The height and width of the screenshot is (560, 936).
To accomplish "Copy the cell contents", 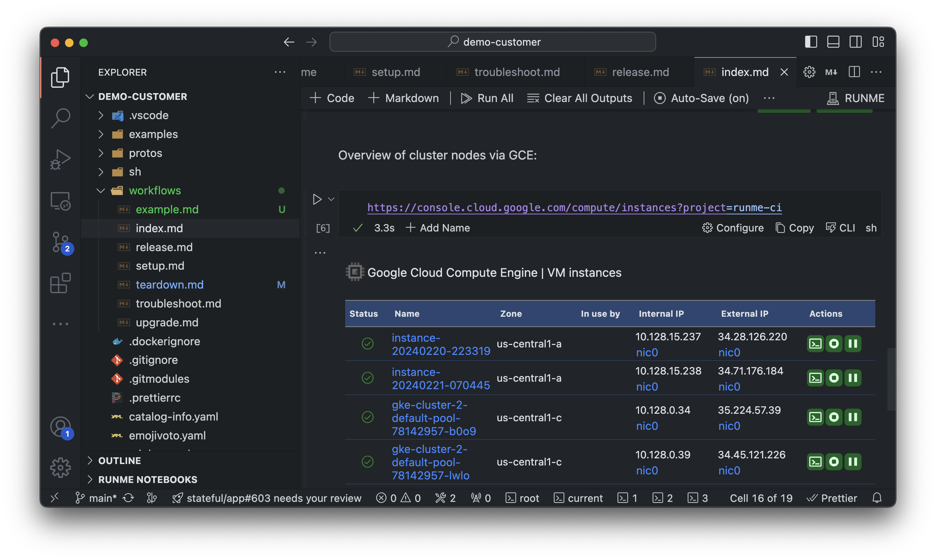I will pos(794,228).
